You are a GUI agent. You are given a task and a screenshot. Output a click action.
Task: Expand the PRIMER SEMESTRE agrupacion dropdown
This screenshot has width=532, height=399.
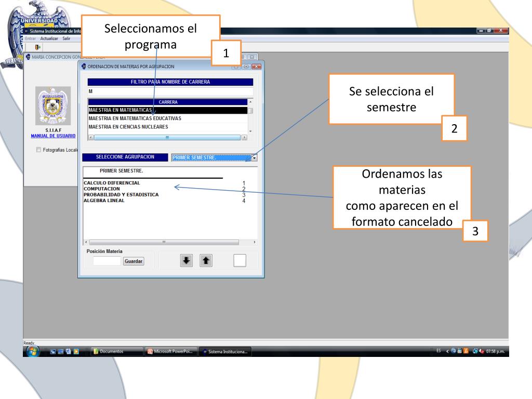254,157
